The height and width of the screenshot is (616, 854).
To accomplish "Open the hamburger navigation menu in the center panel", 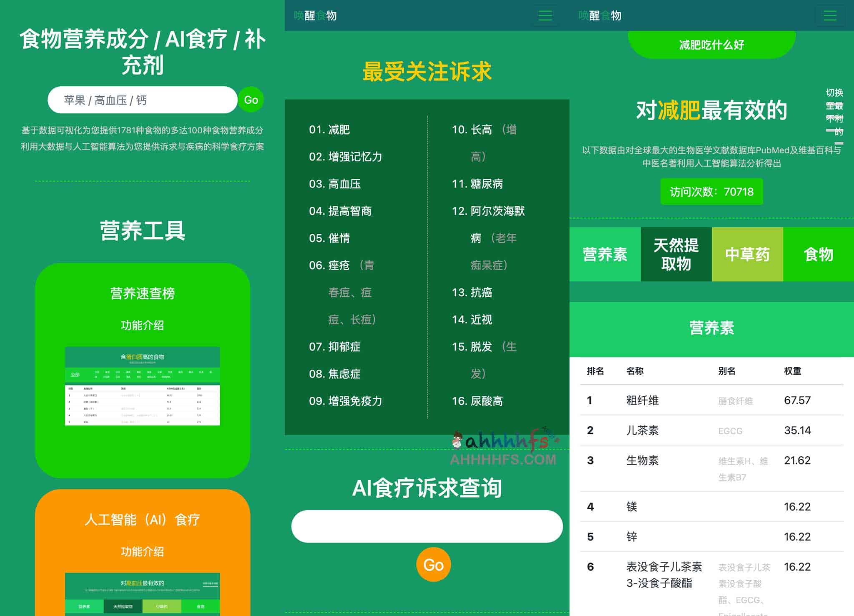I will [x=545, y=15].
